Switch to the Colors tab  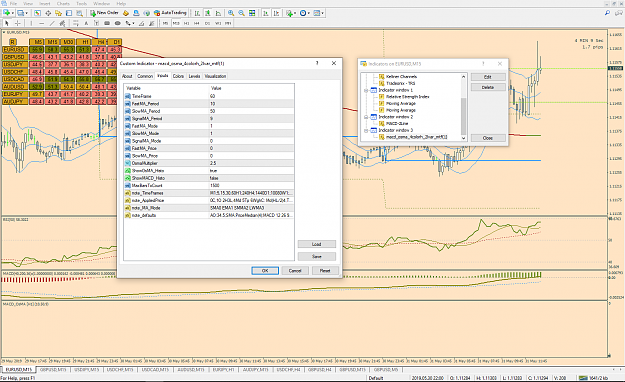178,76
